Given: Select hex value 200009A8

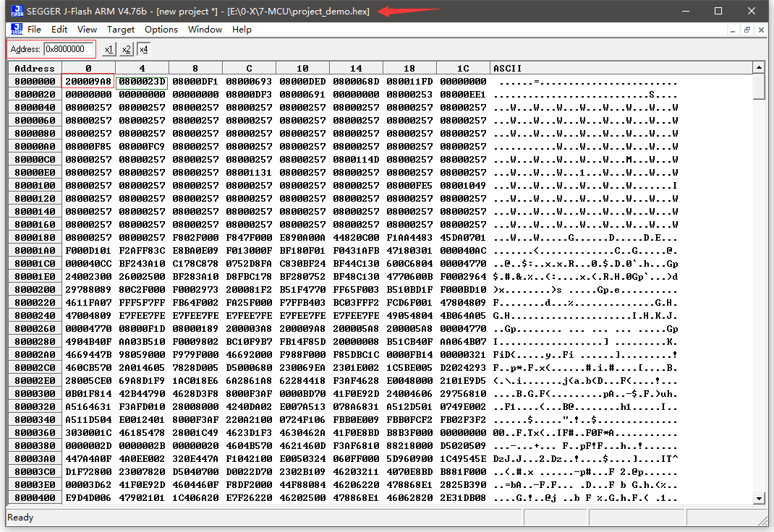Looking at the screenshot, I should pos(88,82).
